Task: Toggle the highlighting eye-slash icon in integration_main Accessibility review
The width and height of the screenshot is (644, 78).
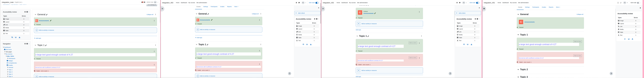Action: pos(12,37)
